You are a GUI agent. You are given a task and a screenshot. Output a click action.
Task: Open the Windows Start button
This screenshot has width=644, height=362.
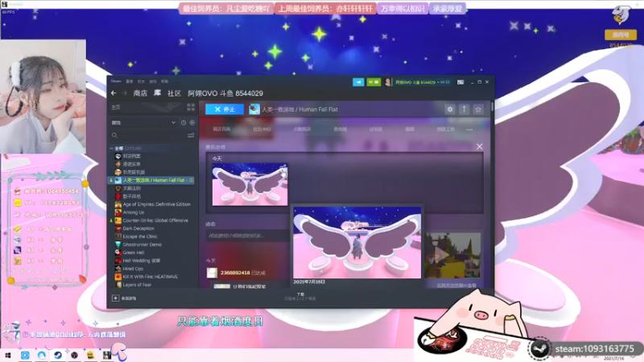[8, 356]
